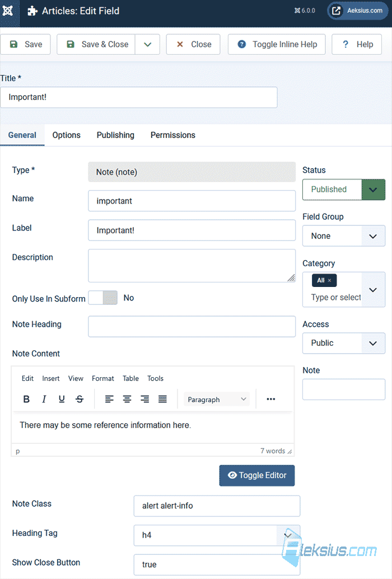
Task: Apply bold formatting in the editor
Action: (26, 399)
